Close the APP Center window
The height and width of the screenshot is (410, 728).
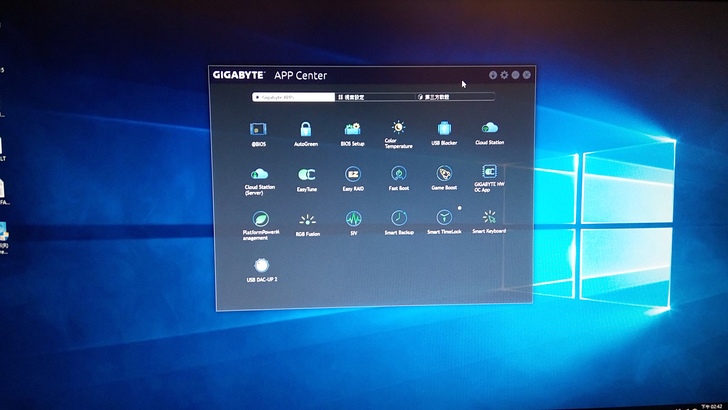[526, 75]
